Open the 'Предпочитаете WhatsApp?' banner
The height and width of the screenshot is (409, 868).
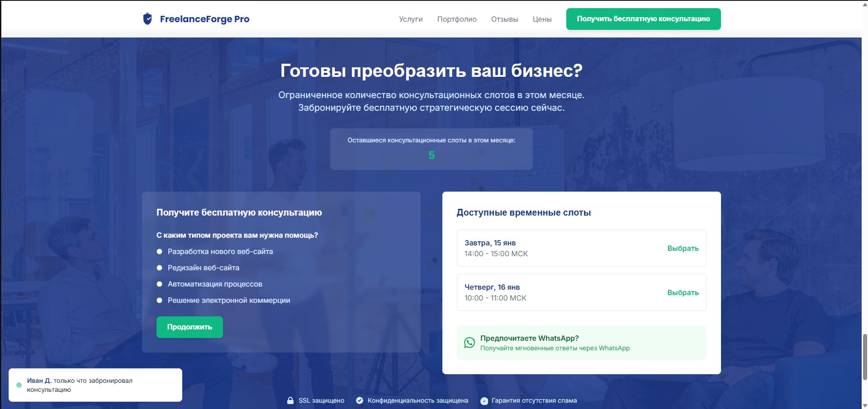[581, 343]
